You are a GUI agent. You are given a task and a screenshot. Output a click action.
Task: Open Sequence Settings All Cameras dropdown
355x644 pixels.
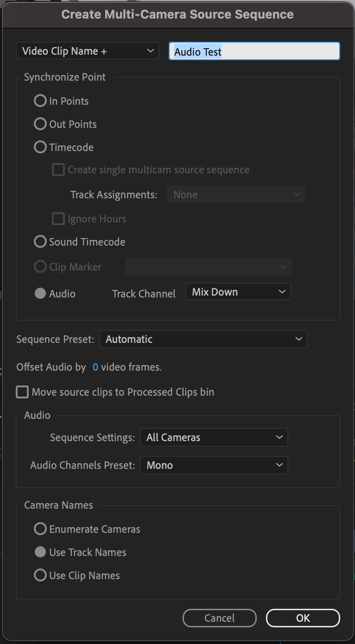(x=214, y=437)
